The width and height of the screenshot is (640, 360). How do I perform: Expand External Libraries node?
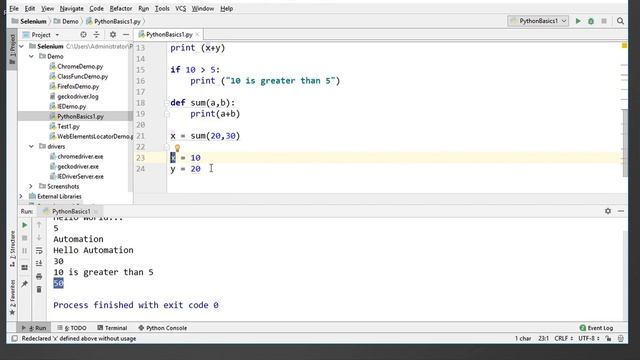click(21, 196)
